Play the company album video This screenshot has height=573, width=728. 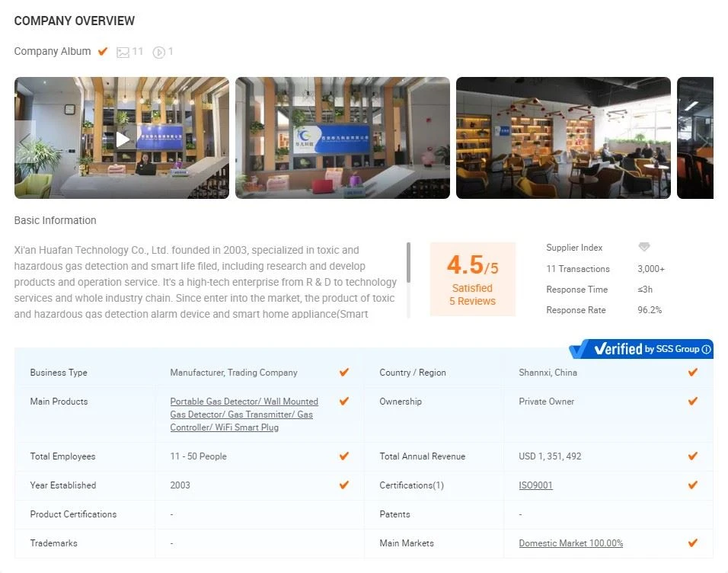(123, 139)
